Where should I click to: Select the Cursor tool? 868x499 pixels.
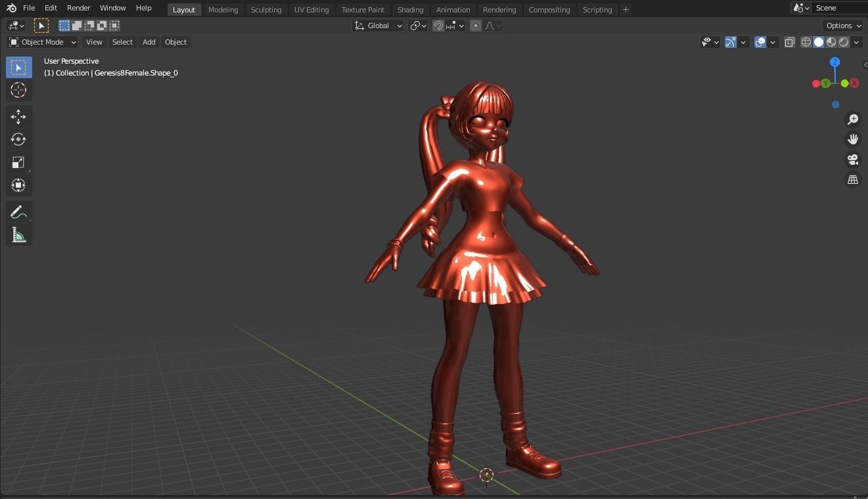point(18,90)
